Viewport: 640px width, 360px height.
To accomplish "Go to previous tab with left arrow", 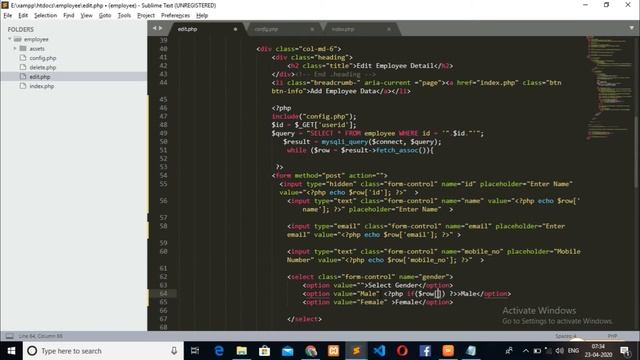I will click(155, 28).
